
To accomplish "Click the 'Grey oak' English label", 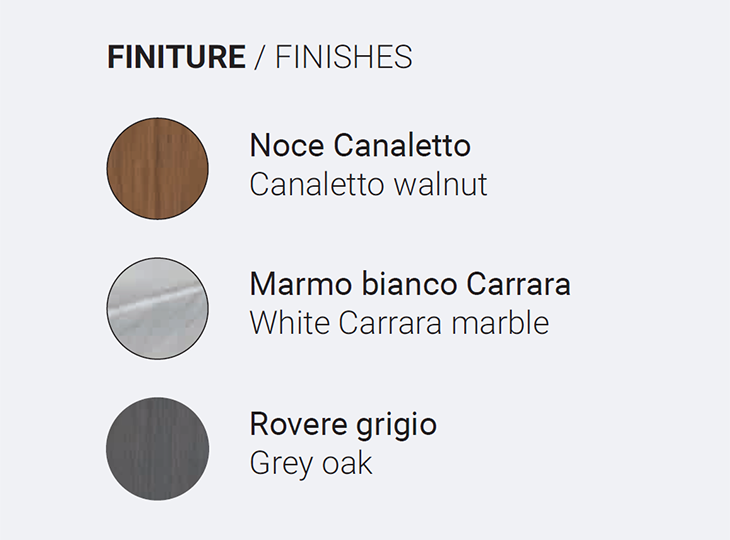I will coord(311,465).
